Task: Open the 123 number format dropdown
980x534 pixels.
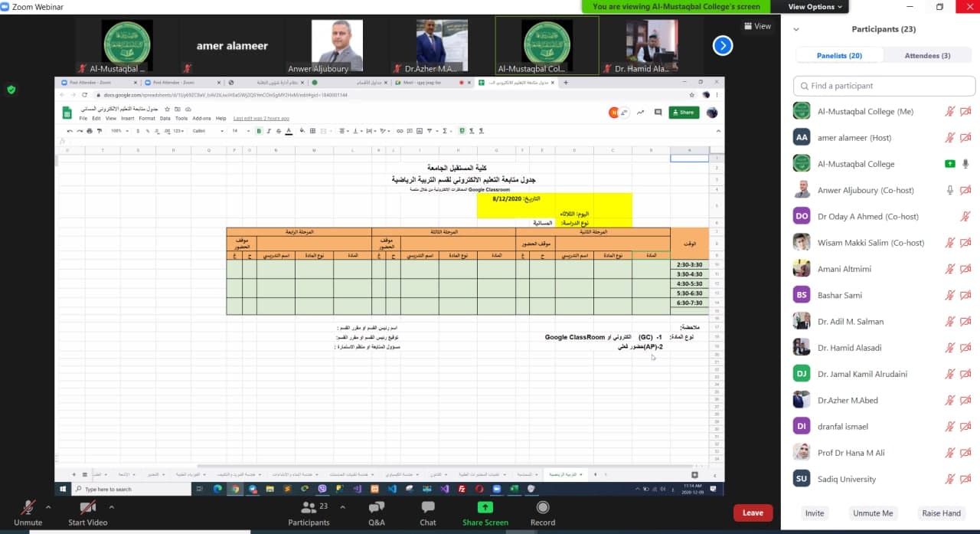Action: (x=178, y=131)
